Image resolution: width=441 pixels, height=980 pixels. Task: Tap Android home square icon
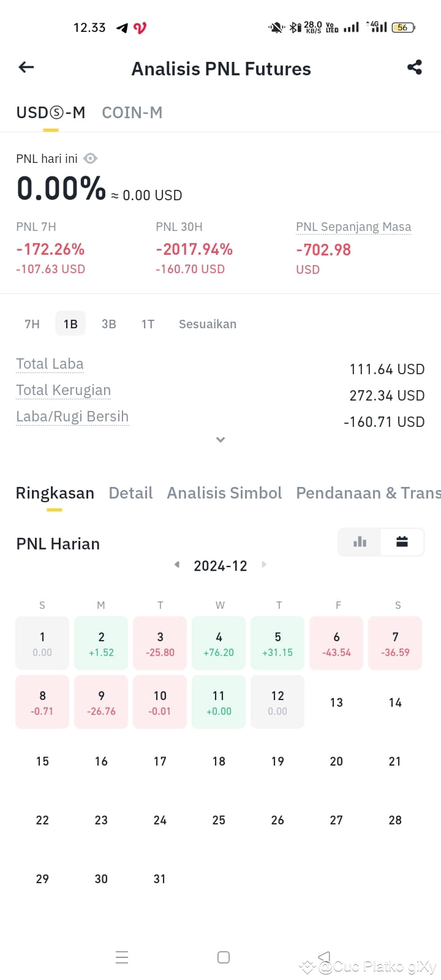point(224,957)
